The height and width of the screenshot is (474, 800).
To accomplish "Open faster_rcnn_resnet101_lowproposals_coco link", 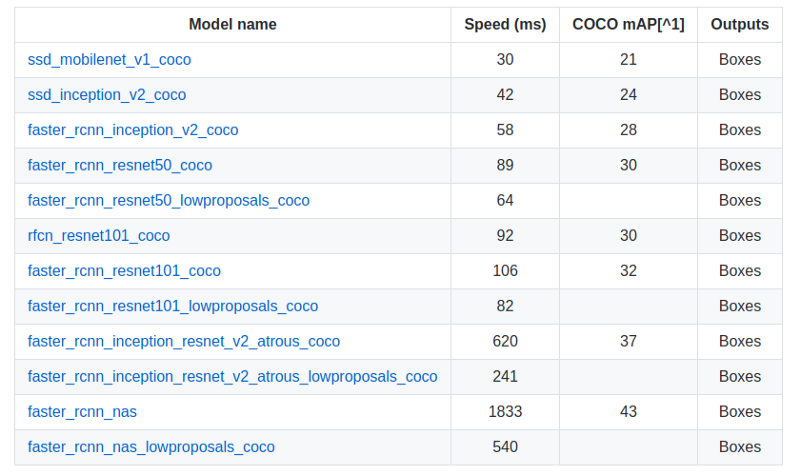I will coord(173,306).
